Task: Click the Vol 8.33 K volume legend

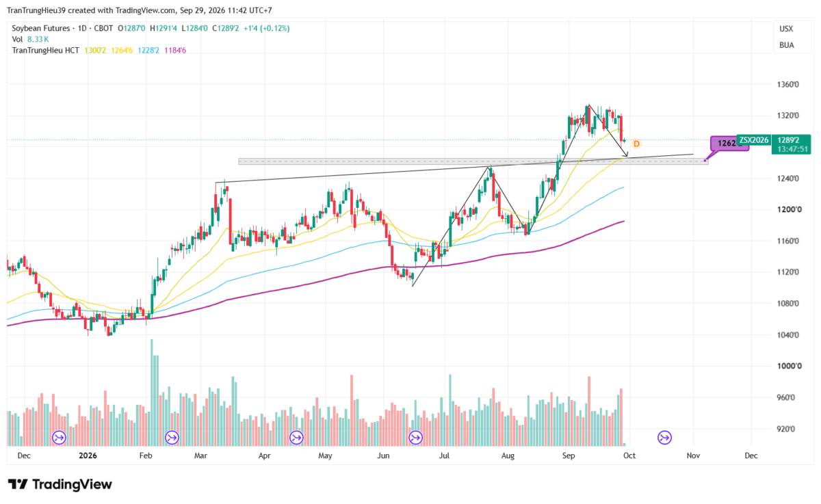Action: (29, 39)
